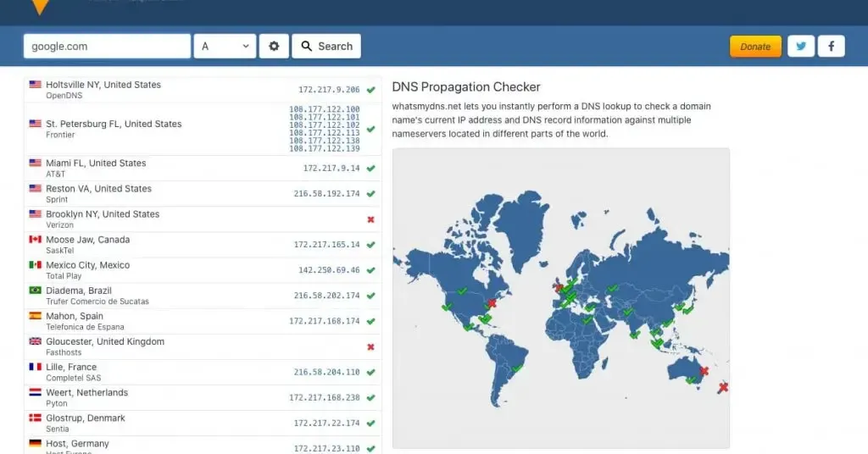
Task: Click the green check for Glostrup, Denmark
Action: pos(371,423)
